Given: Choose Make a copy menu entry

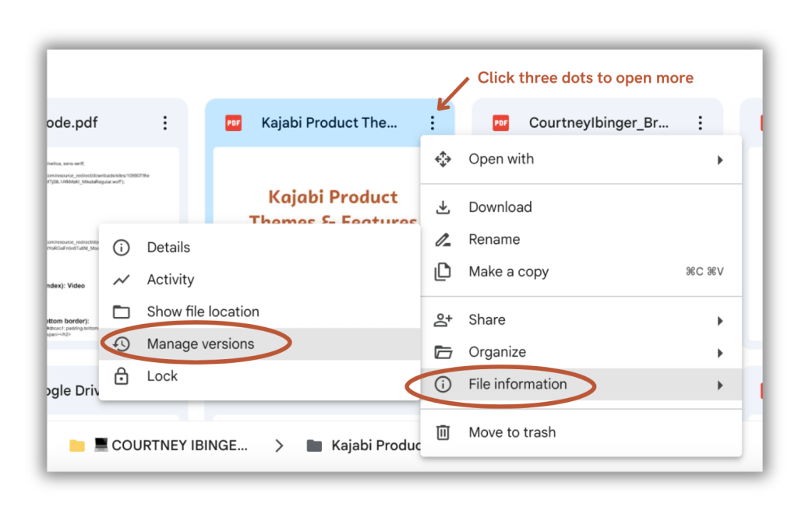Looking at the screenshot, I should (581, 272).
